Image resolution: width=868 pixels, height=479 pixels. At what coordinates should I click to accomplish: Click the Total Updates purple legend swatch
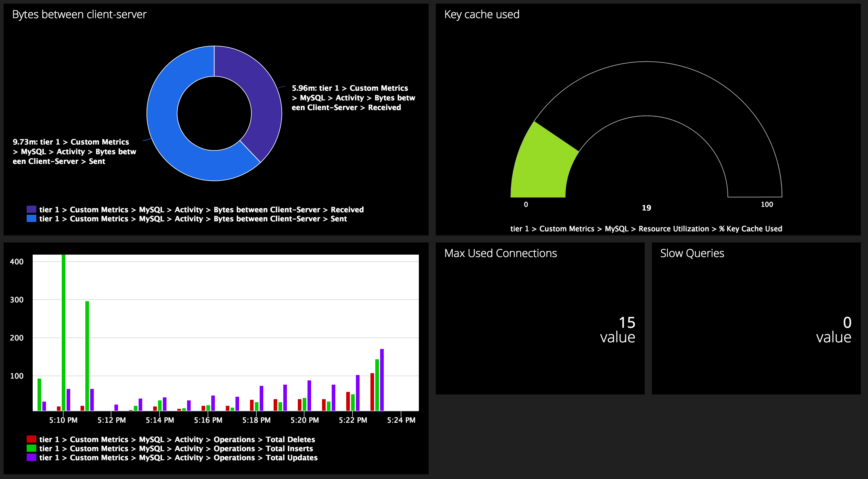pos(31,458)
